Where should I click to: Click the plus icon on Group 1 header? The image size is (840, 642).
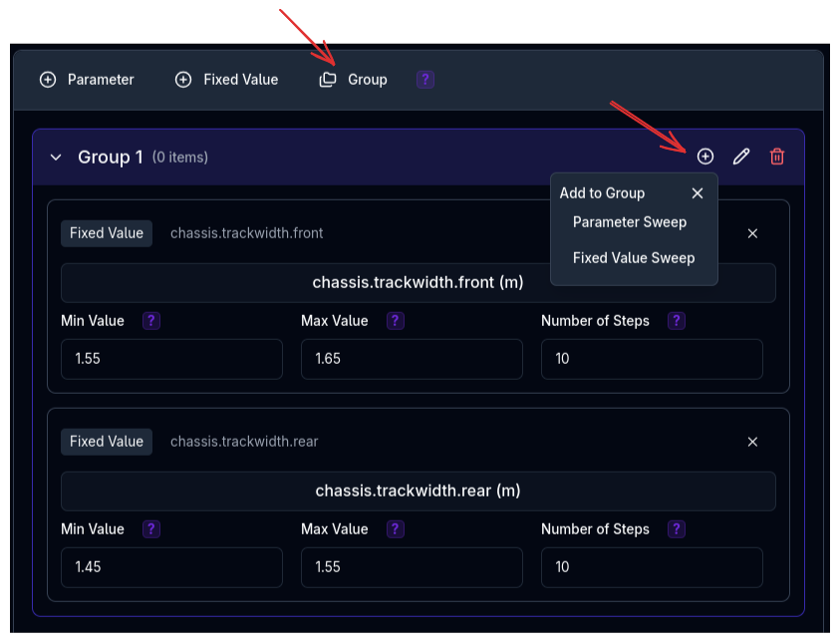(705, 157)
